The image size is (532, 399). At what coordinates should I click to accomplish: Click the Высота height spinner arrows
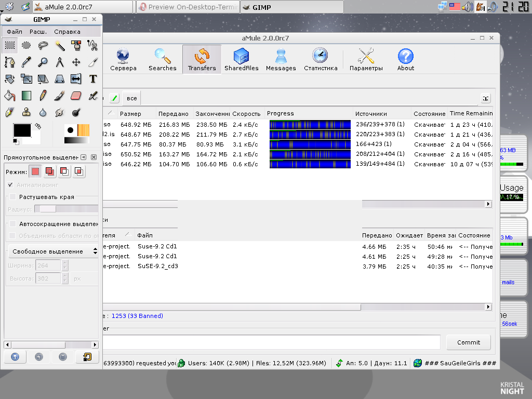click(65, 278)
